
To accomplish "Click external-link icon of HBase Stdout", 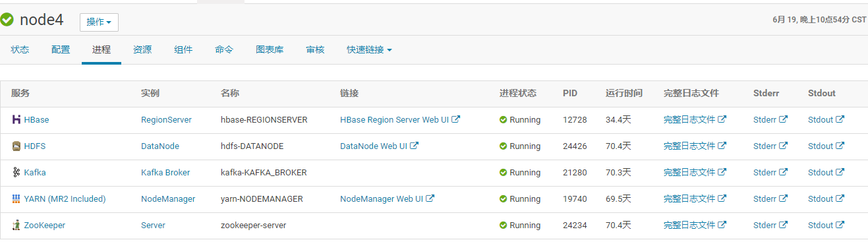I will click(840, 119).
